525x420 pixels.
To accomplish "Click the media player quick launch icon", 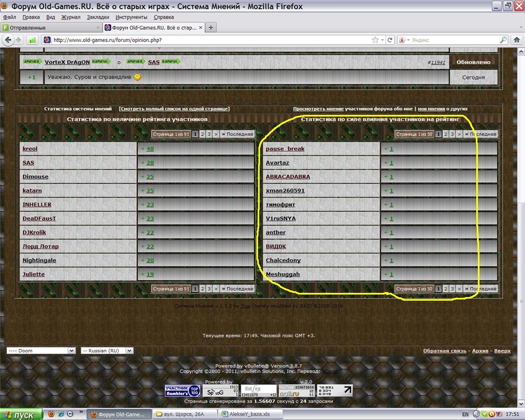I will click(70, 414).
